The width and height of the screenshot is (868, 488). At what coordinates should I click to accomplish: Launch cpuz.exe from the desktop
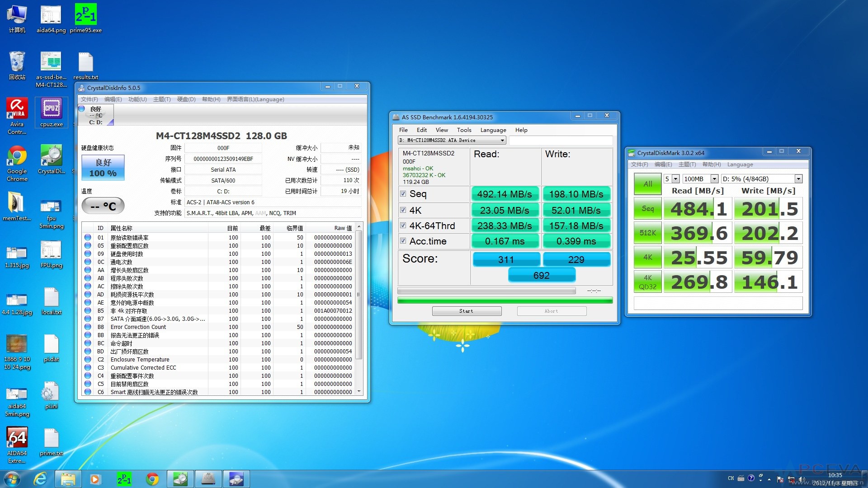coord(51,113)
